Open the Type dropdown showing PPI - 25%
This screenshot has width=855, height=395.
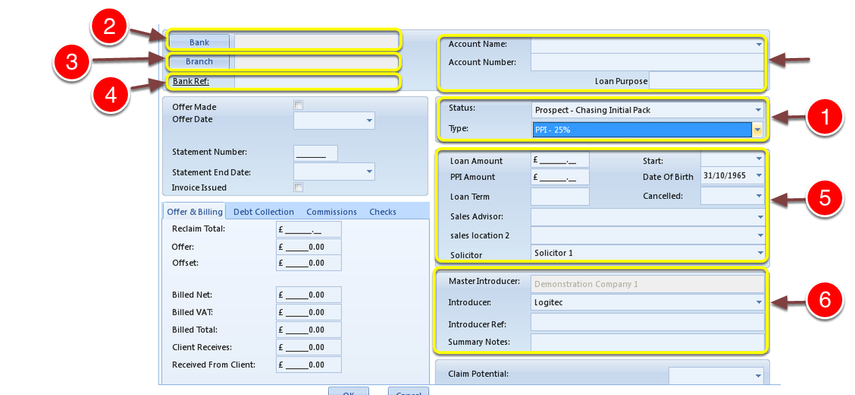tap(758, 130)
